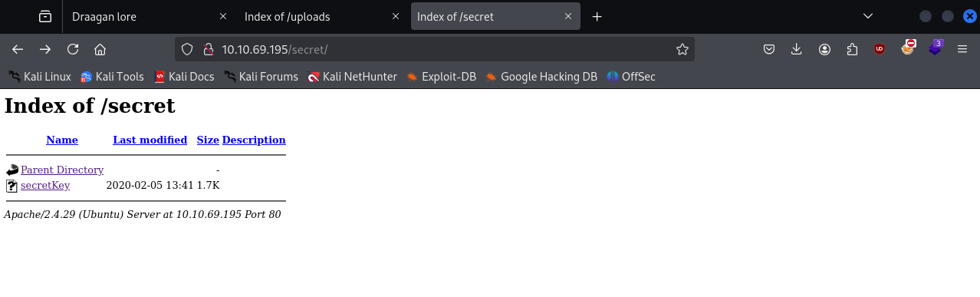Go to the Parent Directory link
Image resolution: width=980 pixels, height=297 pixels.
point(62,170)
